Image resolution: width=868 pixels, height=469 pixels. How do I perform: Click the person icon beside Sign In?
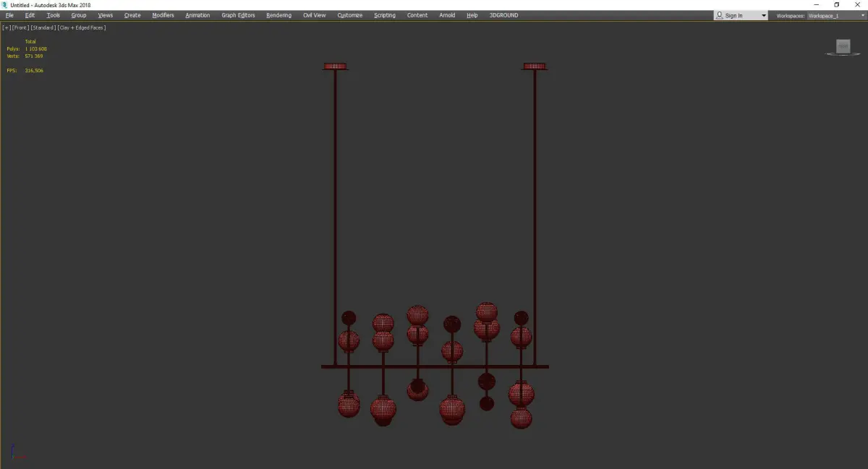[x=720, y=15]
